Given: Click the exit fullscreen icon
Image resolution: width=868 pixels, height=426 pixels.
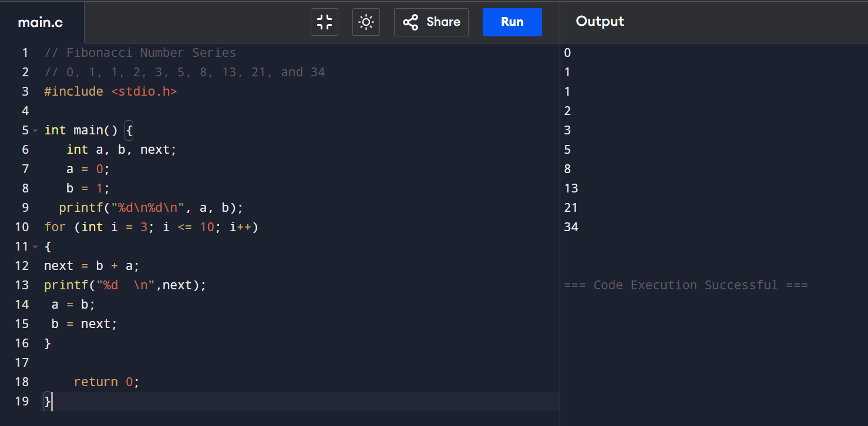Looking at the screenshot, I should pyautogui.click(x=324, y=22).
